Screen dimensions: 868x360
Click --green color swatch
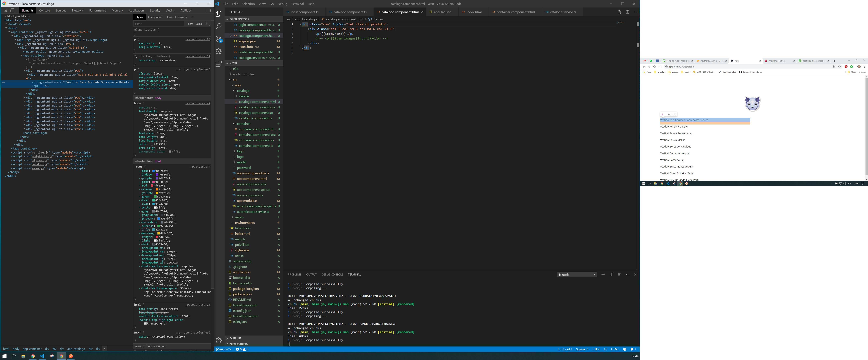click(x=155, y=197)
